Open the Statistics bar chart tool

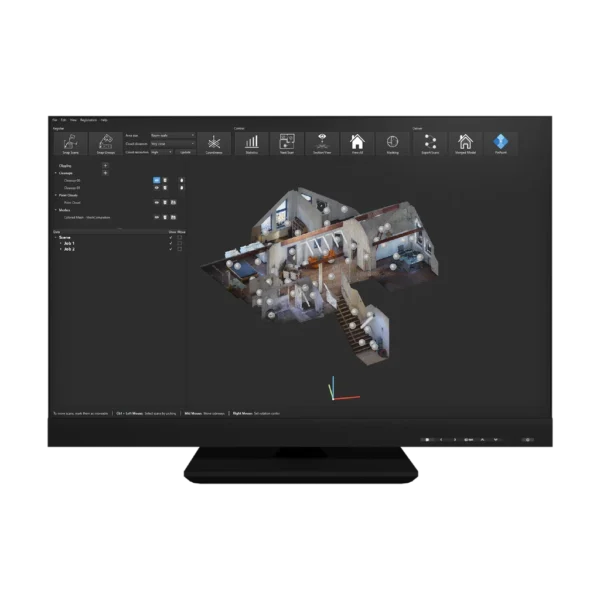click(x=251, y=143)
